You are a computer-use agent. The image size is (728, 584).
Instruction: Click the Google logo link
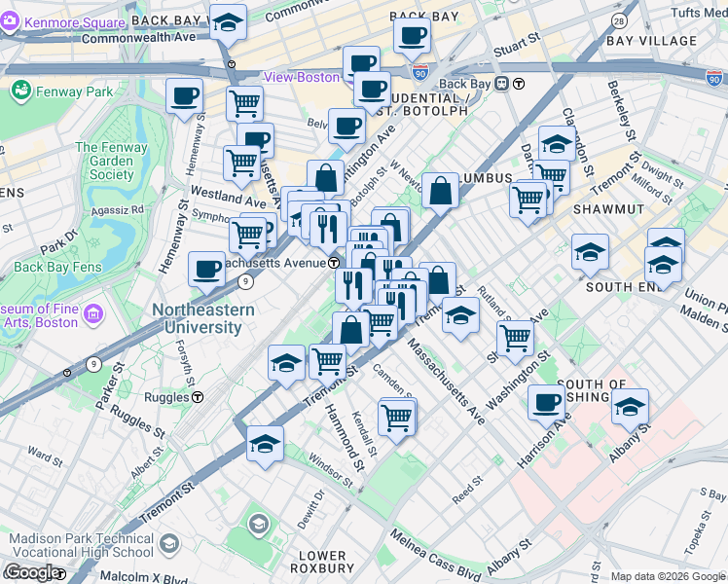pos(35,572)
